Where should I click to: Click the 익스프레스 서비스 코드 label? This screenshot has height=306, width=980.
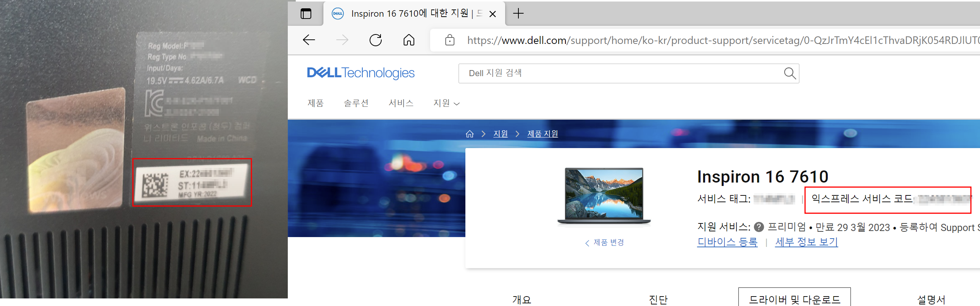point(862,199)
